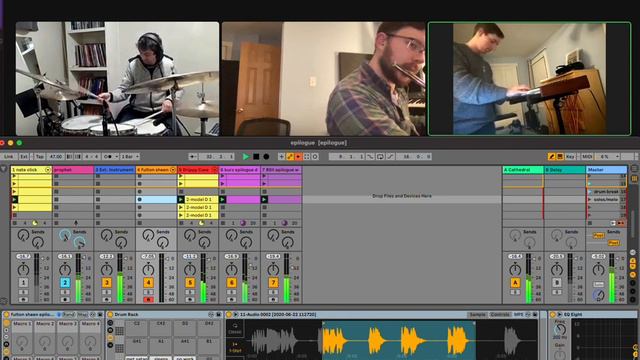Arm track 2 for recording

(65, 300)
